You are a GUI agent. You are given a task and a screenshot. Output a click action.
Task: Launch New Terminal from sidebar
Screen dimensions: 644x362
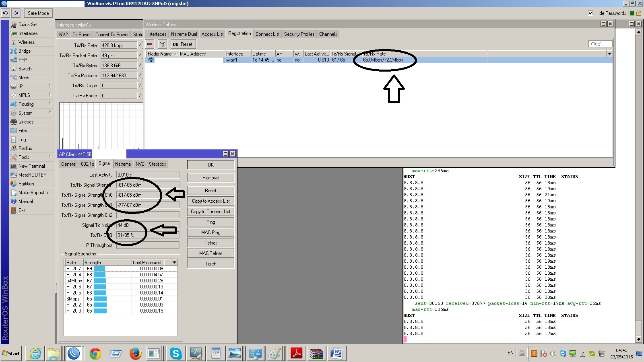coord(32,166)
